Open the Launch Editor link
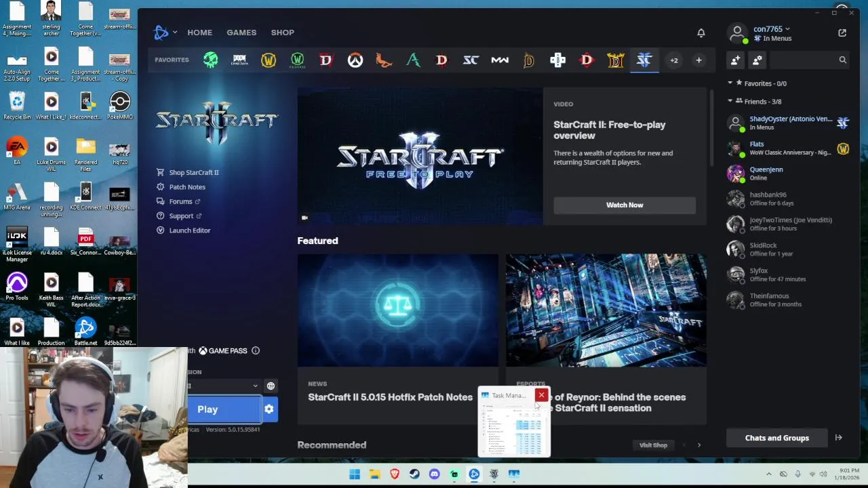The image size is (868, 488). (184, 230)
